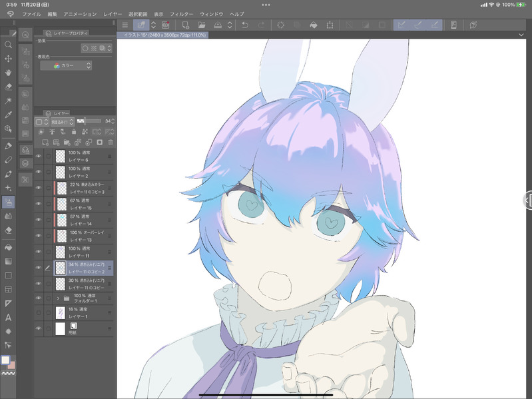Hide layer レイヤー 6 with eye icon

tap(39, 156)
